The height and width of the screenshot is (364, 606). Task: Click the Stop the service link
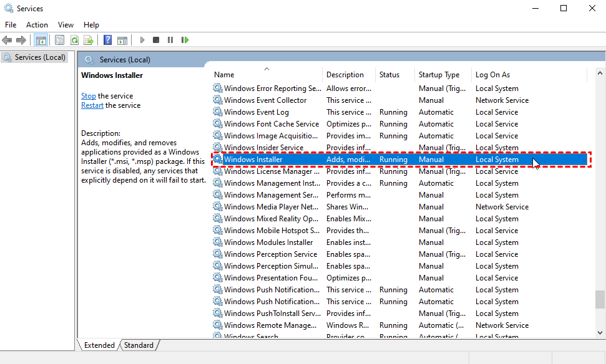click(88, 96)
